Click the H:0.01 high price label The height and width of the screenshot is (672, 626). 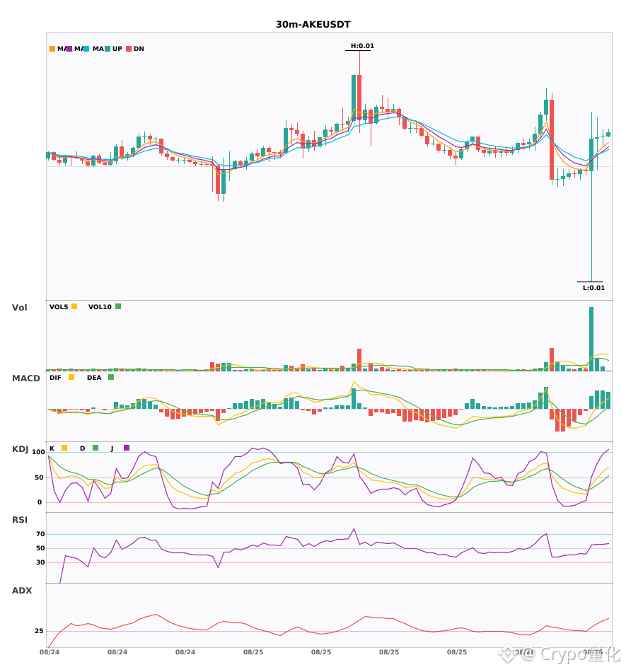[362, 46]
